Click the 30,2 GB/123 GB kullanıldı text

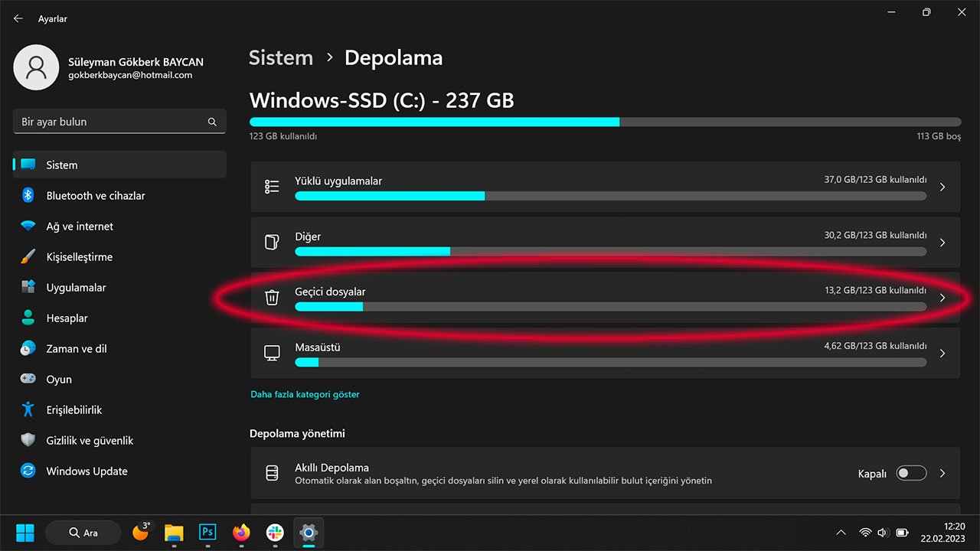[x=875, y=235]
